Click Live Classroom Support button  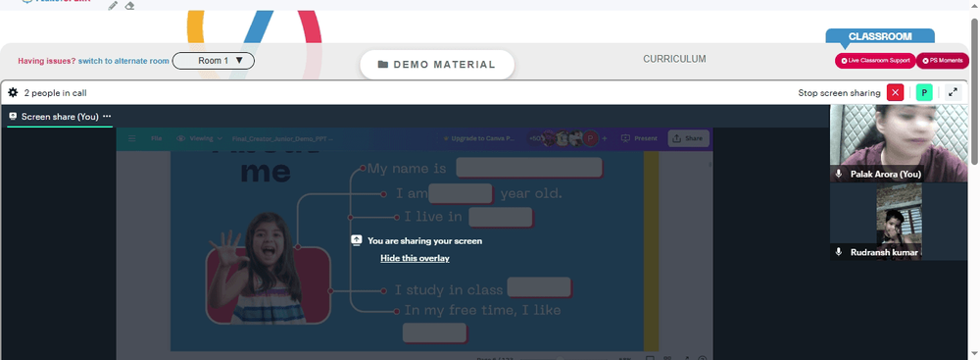[x=875, y=61]
